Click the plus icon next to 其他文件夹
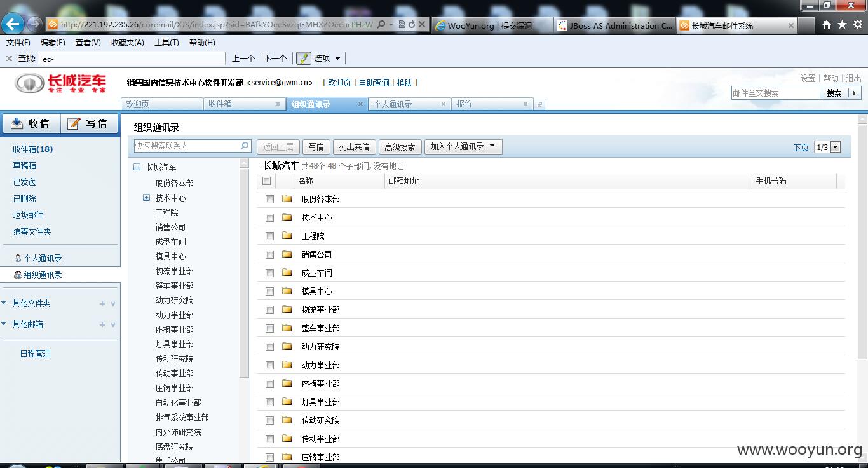This screenshot has width=868, height=468. pos(102,304)
